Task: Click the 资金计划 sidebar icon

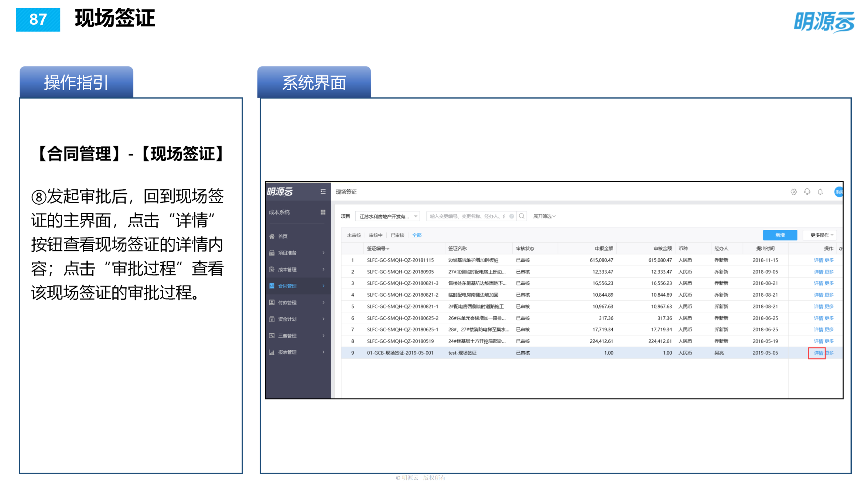Action: click(271, 319)
